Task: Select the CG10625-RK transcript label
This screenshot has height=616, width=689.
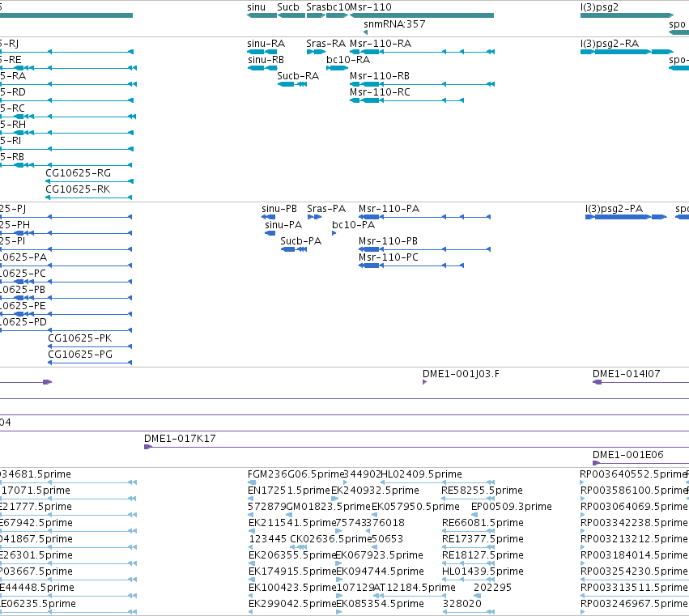Action: pos(78,189)
